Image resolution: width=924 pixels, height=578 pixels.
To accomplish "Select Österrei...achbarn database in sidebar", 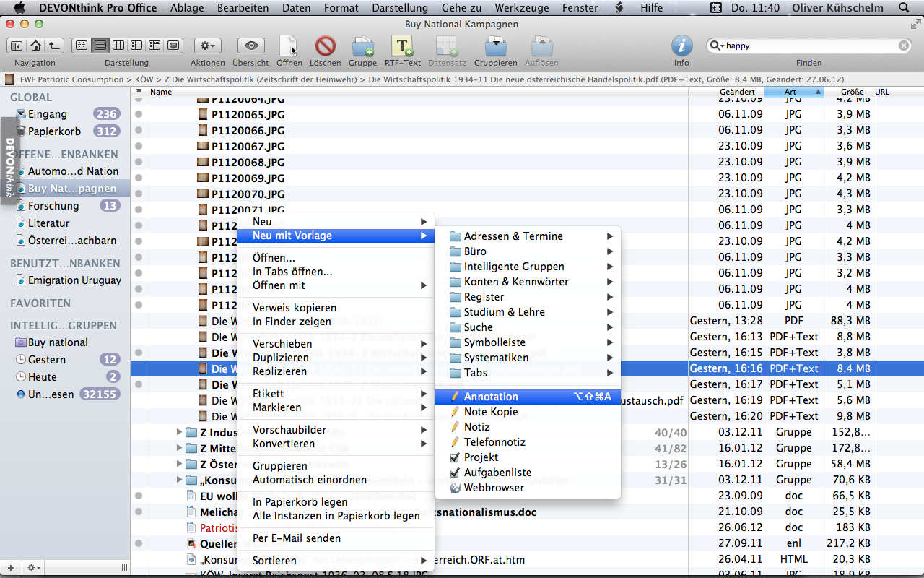I will tap(66, 241).
